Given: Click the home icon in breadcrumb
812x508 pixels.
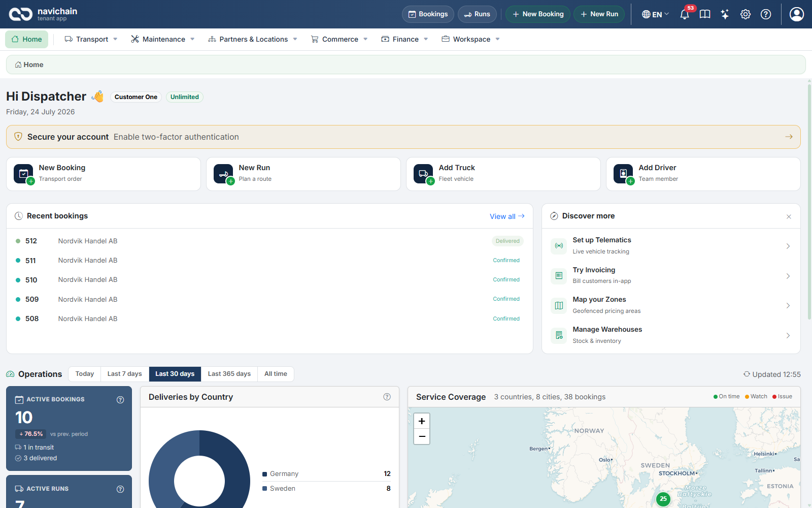Looking at the screenshot, I should [18, 65].
